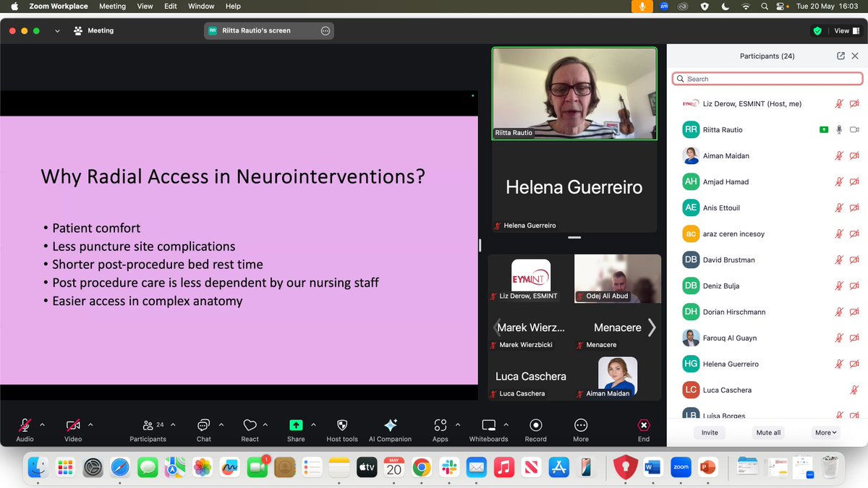Screen dimensions: 868x488
Task: Open options for Riitta Rautio's screen
Action: click(x=325, y=31)
